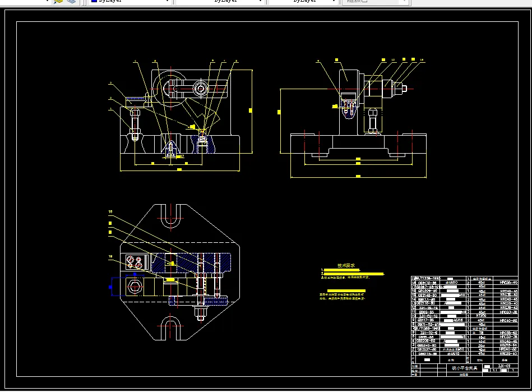Click the drawing title 铣小平台夹具

click(x=465, y=368)
